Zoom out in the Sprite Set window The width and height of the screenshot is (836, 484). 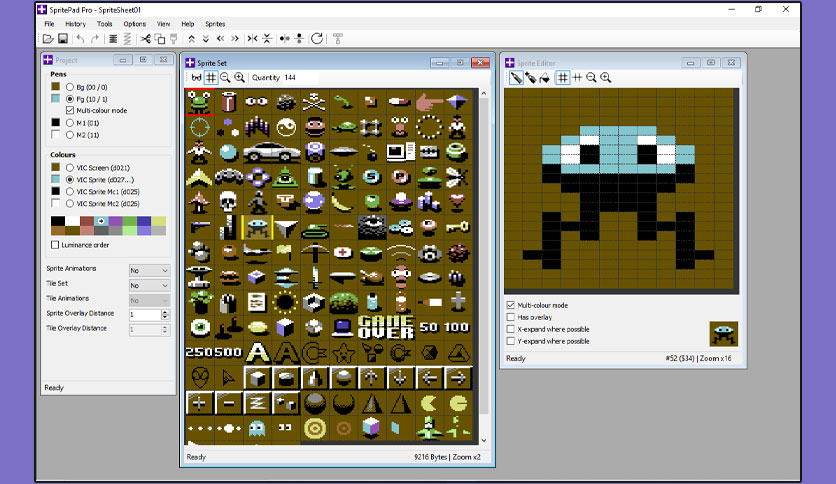click(226, 78)
